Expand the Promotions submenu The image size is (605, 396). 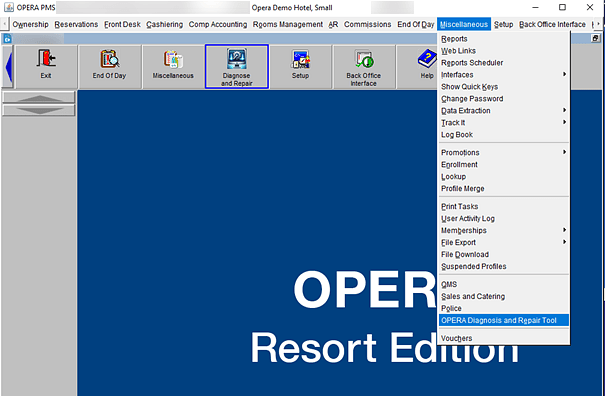point(504,152)
